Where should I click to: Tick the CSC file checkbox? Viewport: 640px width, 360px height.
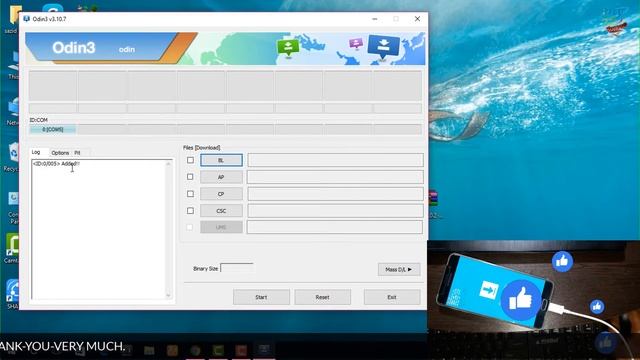point(190,211)
